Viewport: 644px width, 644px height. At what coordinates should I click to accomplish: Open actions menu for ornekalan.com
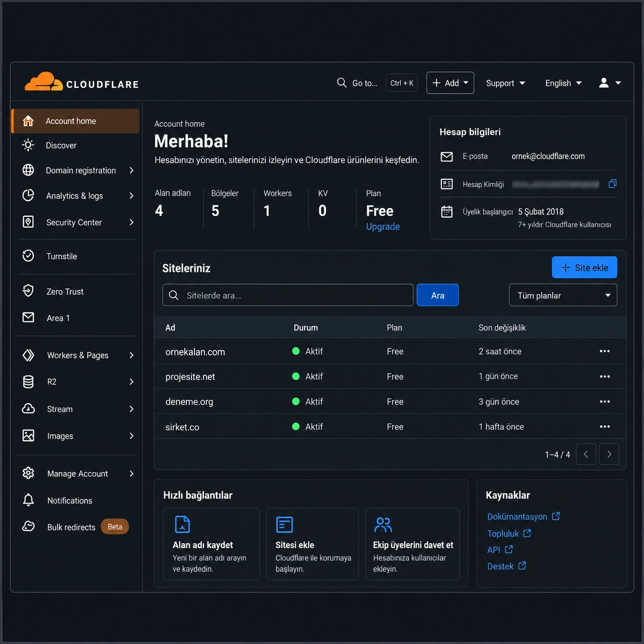604,351
